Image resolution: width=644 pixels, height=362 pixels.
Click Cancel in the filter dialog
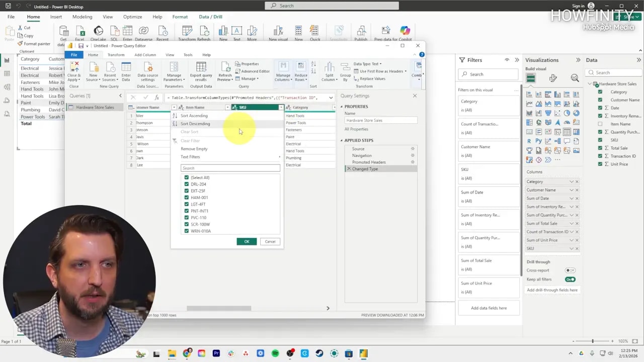click(x=270, y=242)
